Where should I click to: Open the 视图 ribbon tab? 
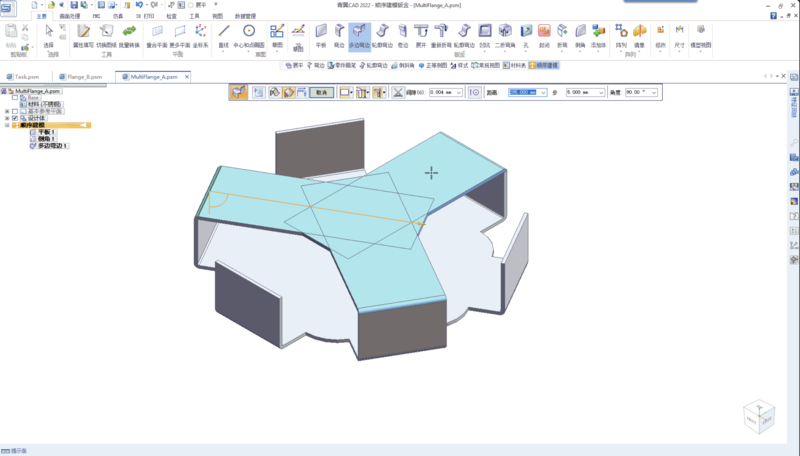tap(217, 17)
